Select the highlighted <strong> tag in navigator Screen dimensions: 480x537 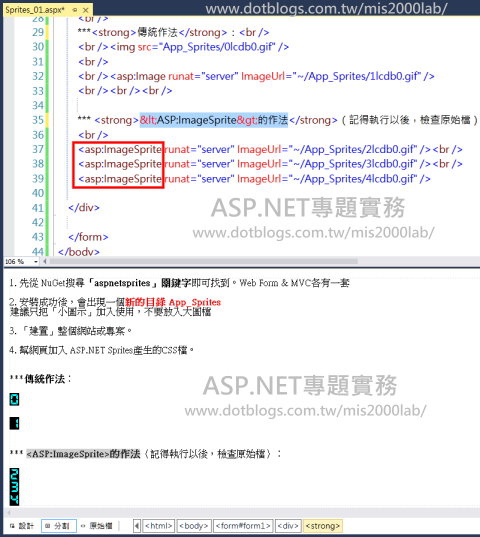(323, 526)
